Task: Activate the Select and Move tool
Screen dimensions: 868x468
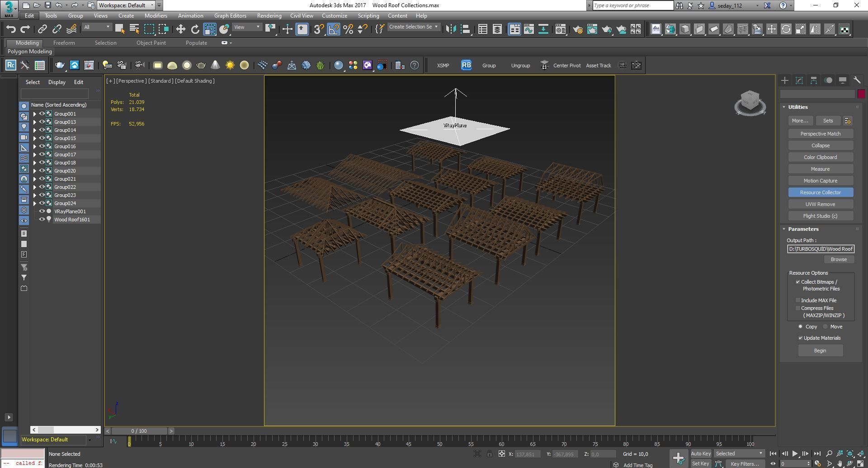Action: (x=180, y=29)
